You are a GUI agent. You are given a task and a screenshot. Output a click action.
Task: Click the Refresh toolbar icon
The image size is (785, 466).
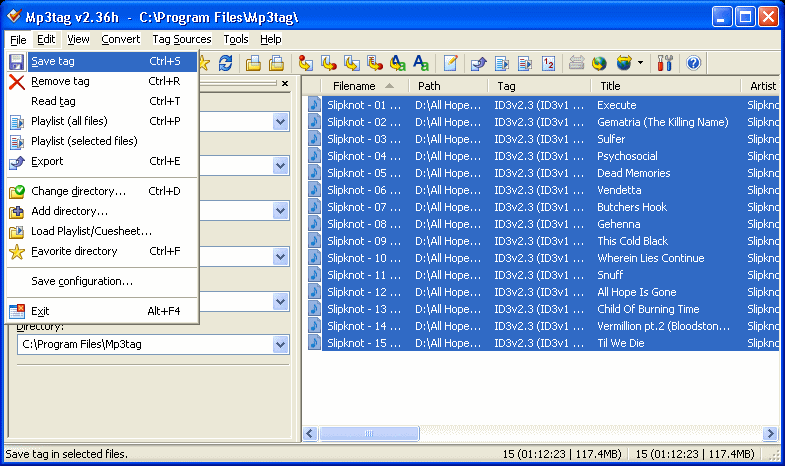click(x=225, y=63)
